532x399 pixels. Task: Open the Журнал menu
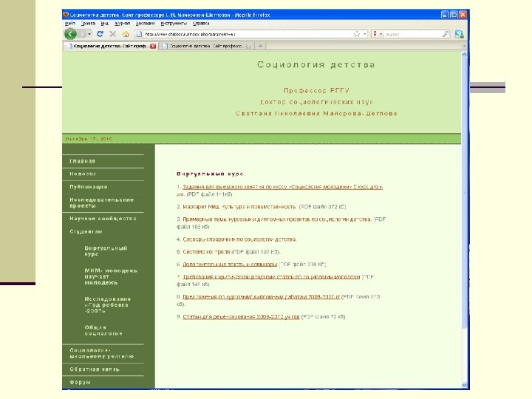pos(122,24)
